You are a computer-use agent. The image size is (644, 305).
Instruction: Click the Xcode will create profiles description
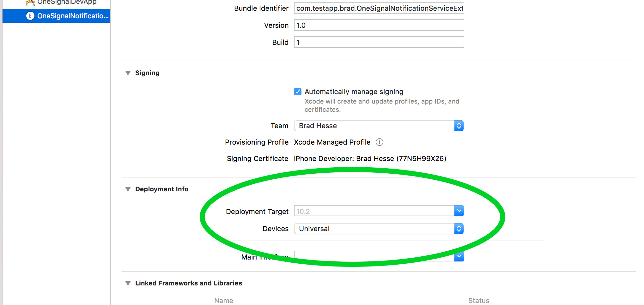tap(382, 105)
